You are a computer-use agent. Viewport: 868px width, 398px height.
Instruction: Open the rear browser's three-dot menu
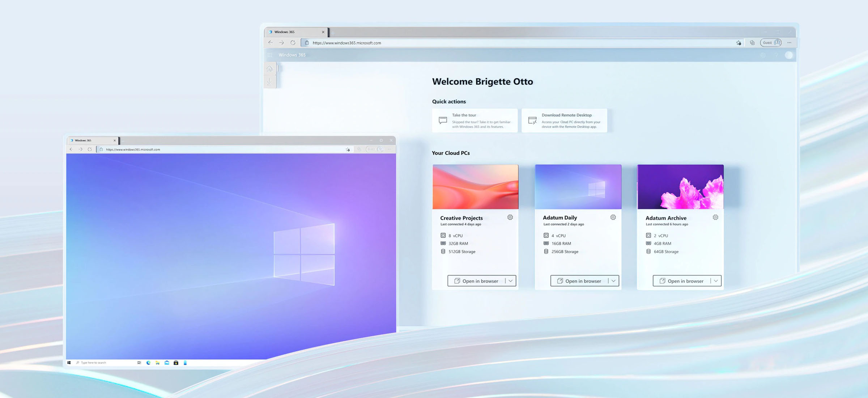click(x=790, y=43)
